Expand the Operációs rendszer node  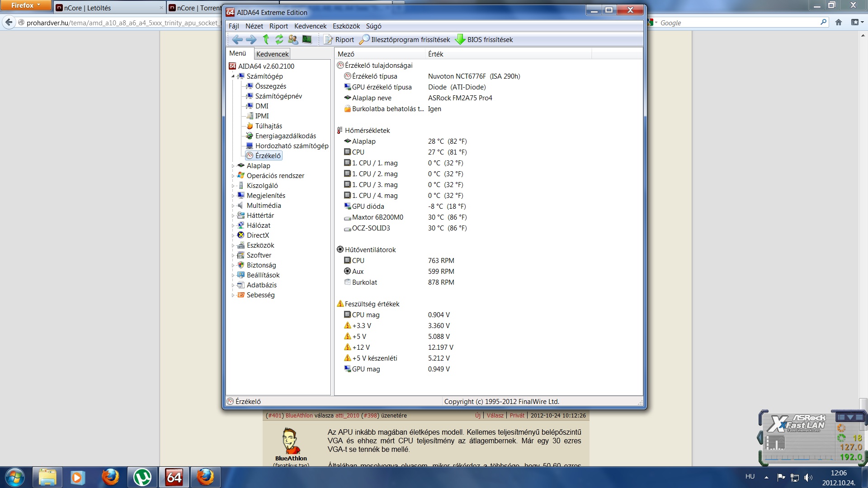tap(233, 176)
